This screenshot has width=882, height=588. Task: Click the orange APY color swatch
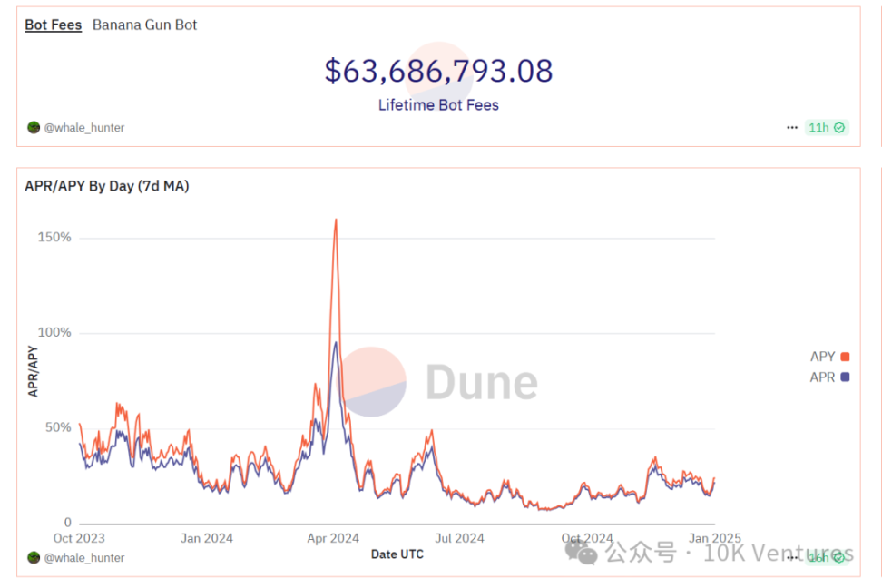(845, 357)
